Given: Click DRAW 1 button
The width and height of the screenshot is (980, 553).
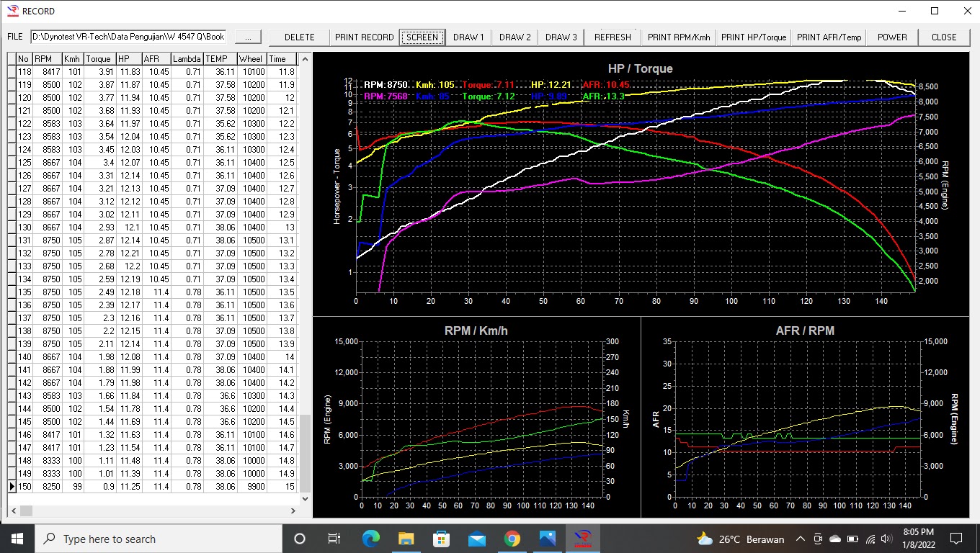Looking at the screenshot, I should pos(468,37).
